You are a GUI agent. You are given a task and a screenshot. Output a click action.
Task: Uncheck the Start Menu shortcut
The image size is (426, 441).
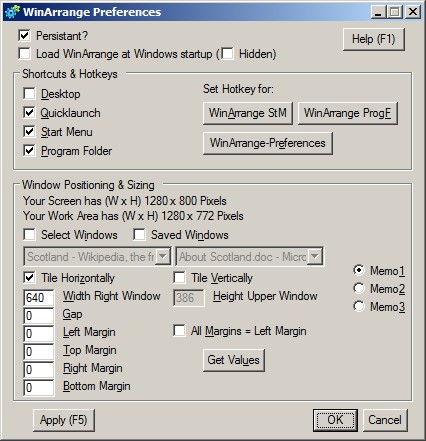coord(29,132)
